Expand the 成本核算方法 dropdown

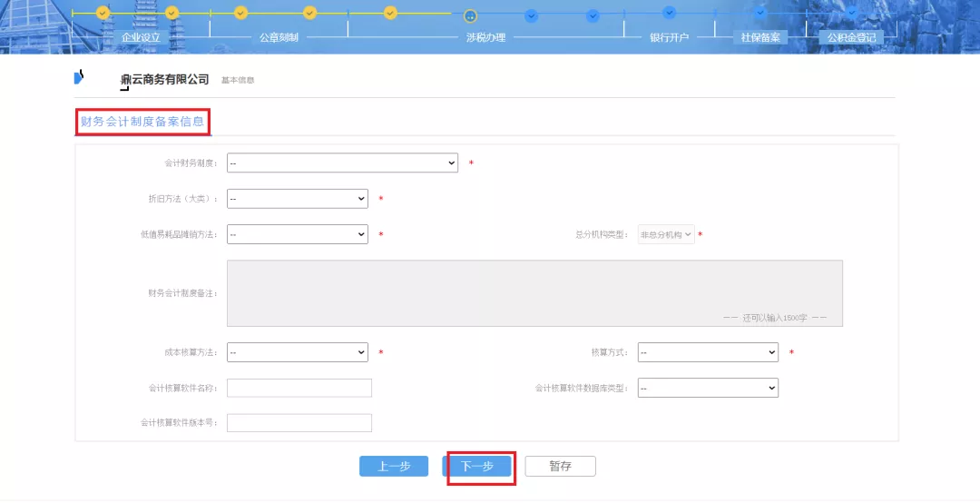coord(297,351)
